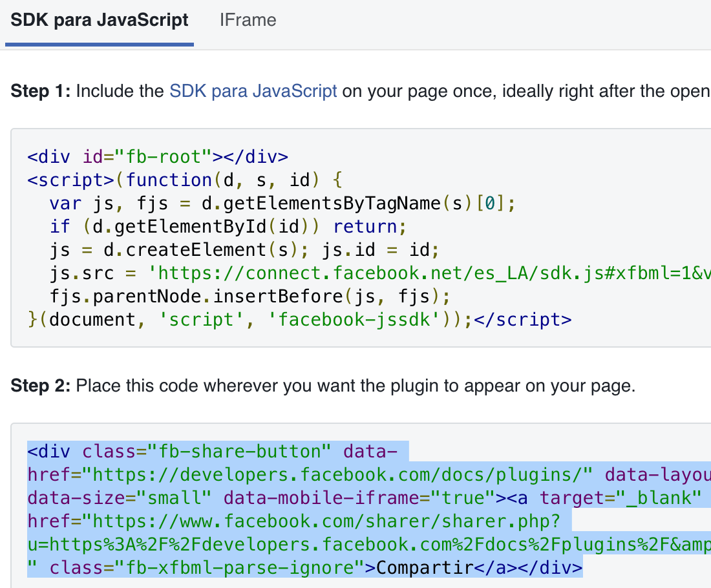Click the highlighted div class="fb-share-button" line

[x=212, y=452]
